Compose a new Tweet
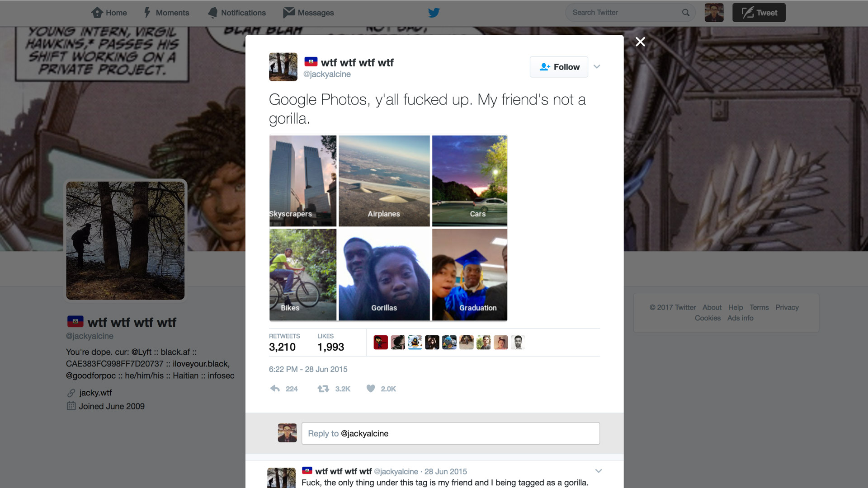868x488 pixels. 759,12
